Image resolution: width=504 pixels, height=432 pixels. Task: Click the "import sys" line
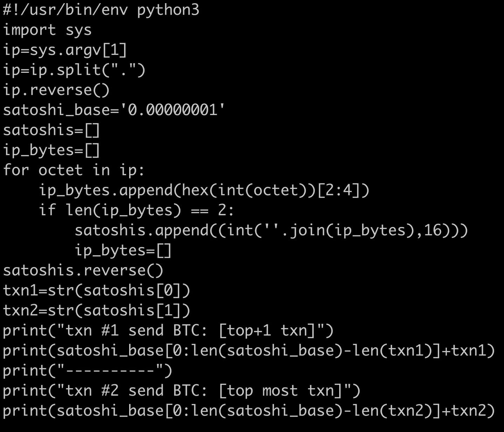(47, 30)
